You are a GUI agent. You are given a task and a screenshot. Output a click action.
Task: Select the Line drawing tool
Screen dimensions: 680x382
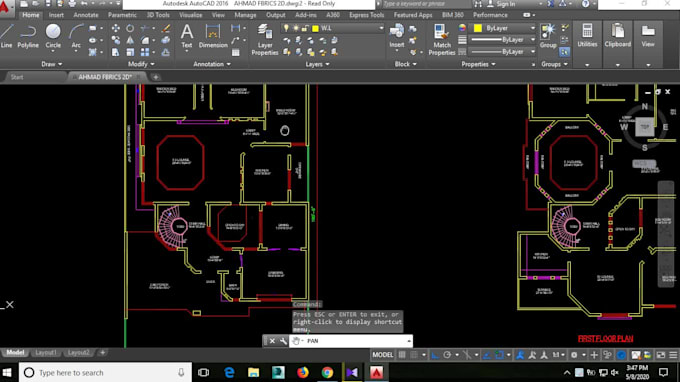coord(7,36)
